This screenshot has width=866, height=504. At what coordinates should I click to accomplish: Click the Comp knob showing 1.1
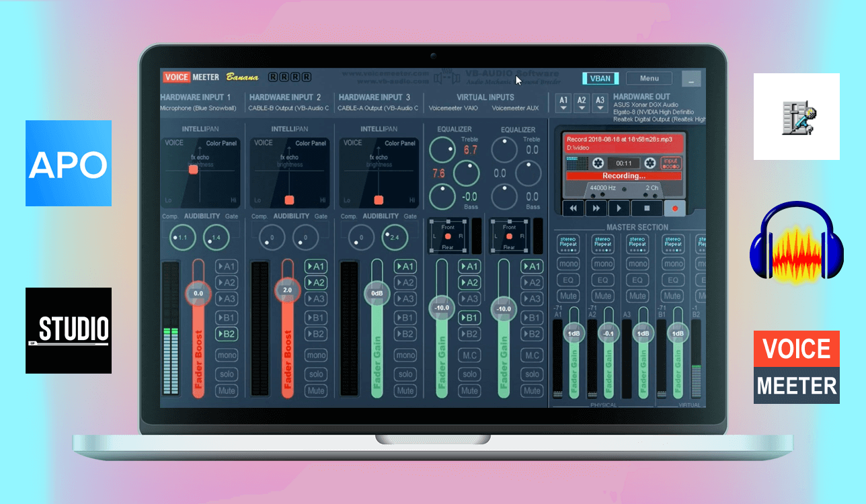click(183, 237)
